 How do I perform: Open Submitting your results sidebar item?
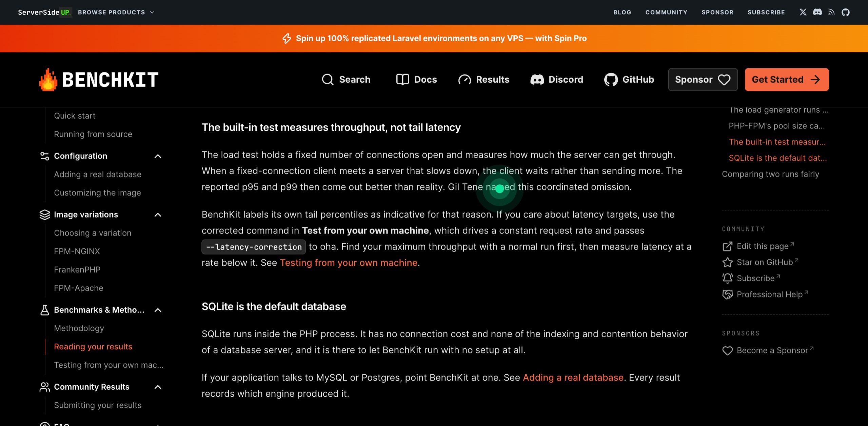(98, 405)
